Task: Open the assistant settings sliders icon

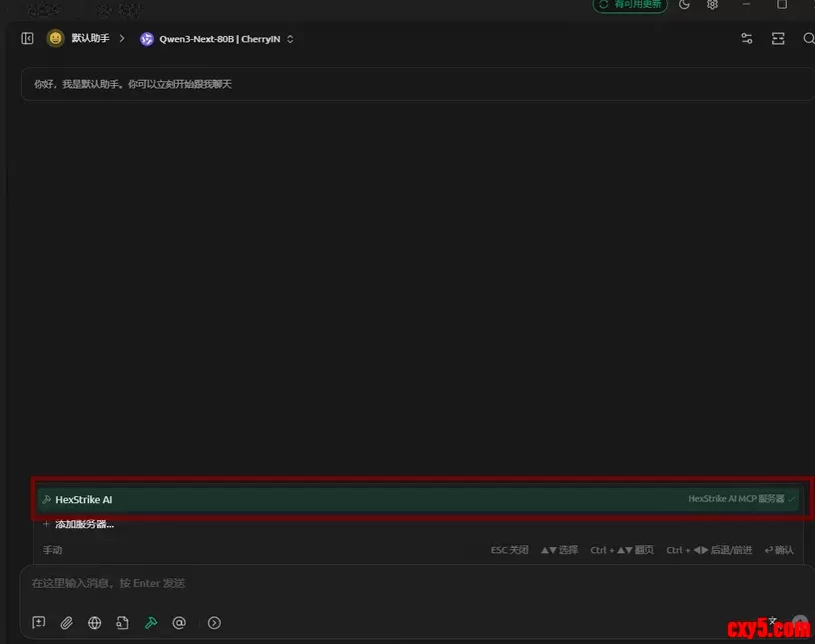Action: (746, 39)
